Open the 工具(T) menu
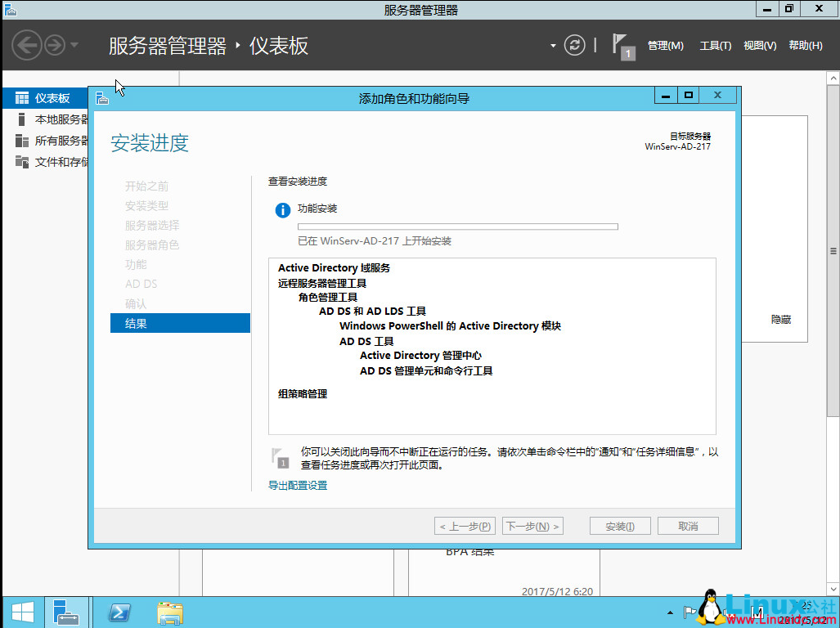This screenshot has height=628, width=840. click(715, 46)
